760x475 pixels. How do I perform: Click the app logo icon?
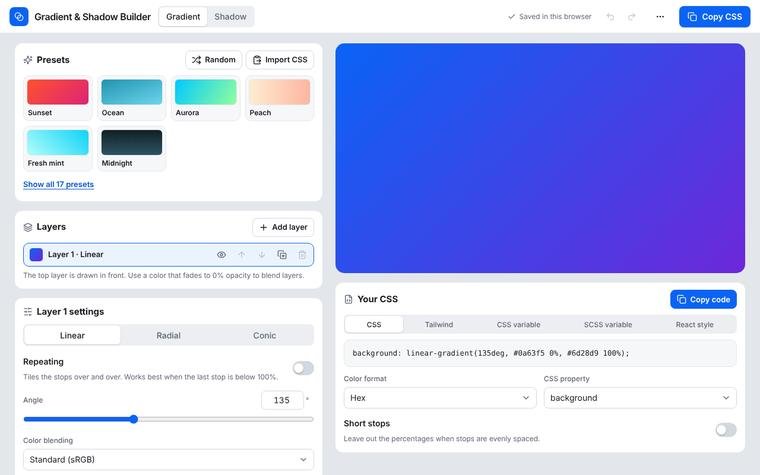(x=19, y=16)
